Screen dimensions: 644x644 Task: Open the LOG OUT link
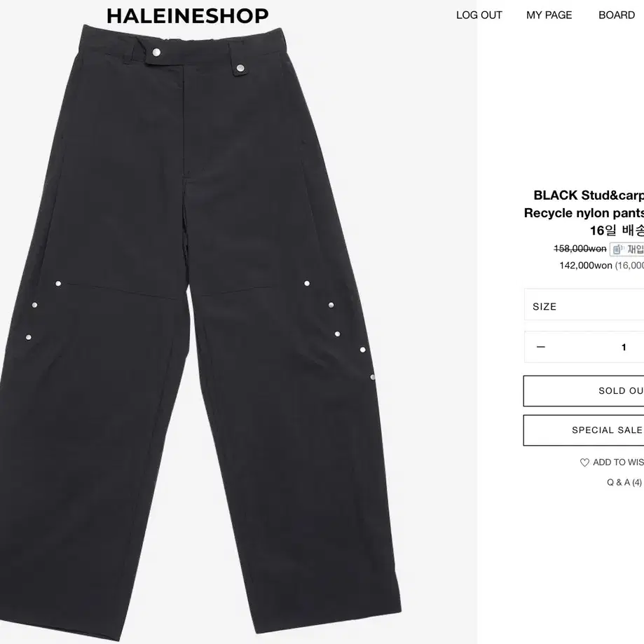point(479,15)
